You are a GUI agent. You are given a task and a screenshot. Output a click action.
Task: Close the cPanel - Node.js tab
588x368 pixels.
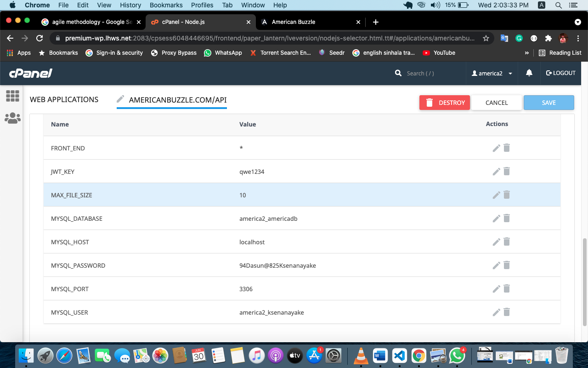(249, 22)
